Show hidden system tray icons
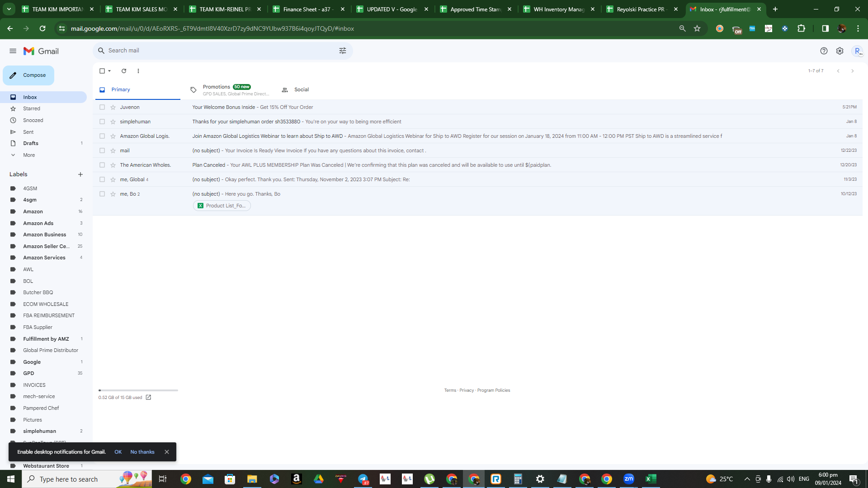This screenshot has height=488, width=868. [x=747, y=479]
